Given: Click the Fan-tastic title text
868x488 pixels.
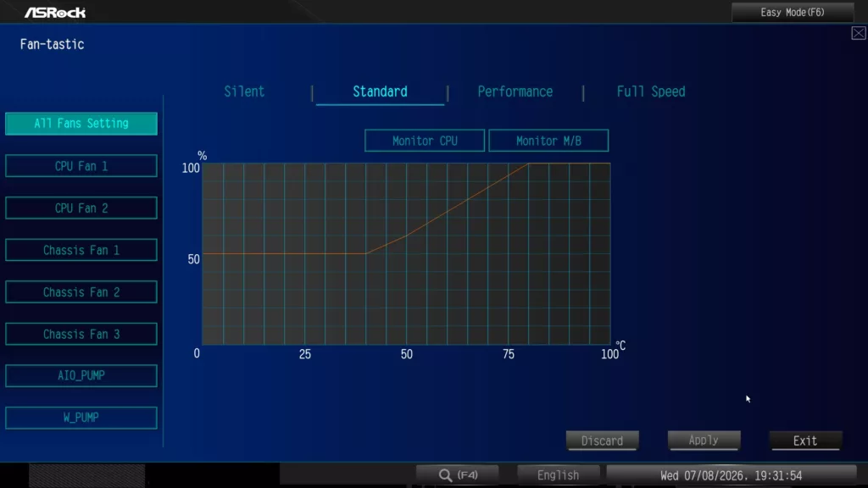Looking at the screenshot, I should (52, 44).
